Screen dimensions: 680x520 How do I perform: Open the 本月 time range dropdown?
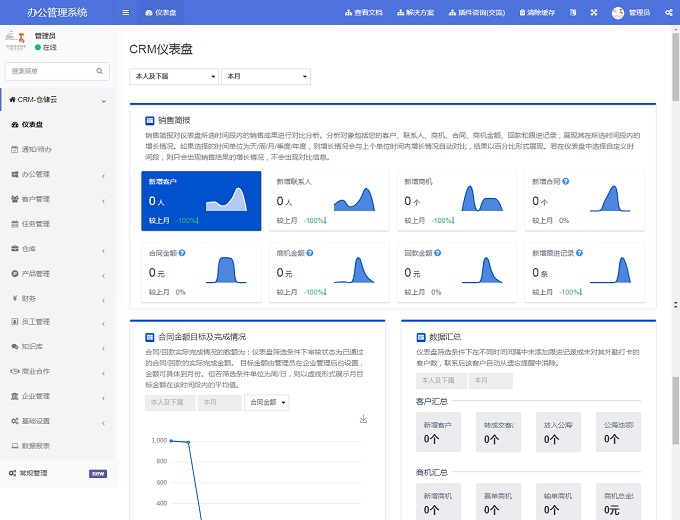(x=265, y=77)
